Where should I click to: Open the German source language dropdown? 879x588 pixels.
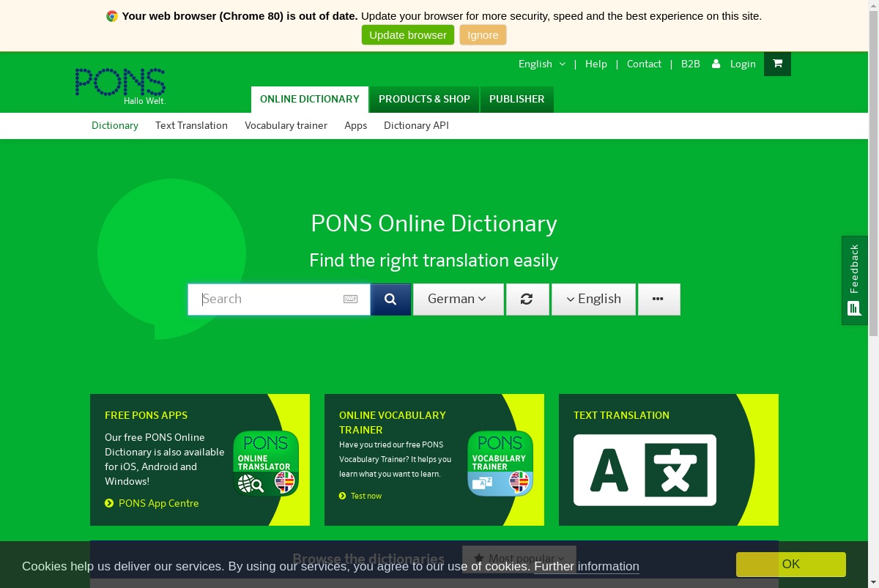tap(458, 299)
